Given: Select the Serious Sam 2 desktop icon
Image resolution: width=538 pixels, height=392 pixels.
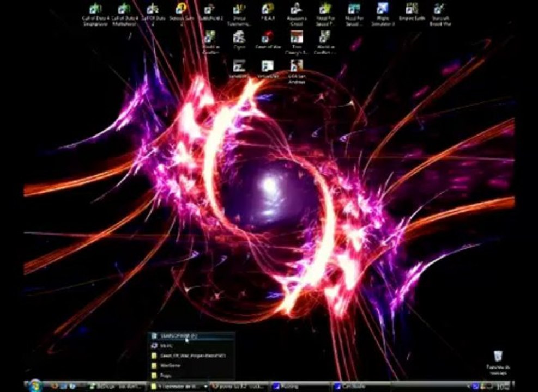Looking at the screenshot, I should 182,14.
